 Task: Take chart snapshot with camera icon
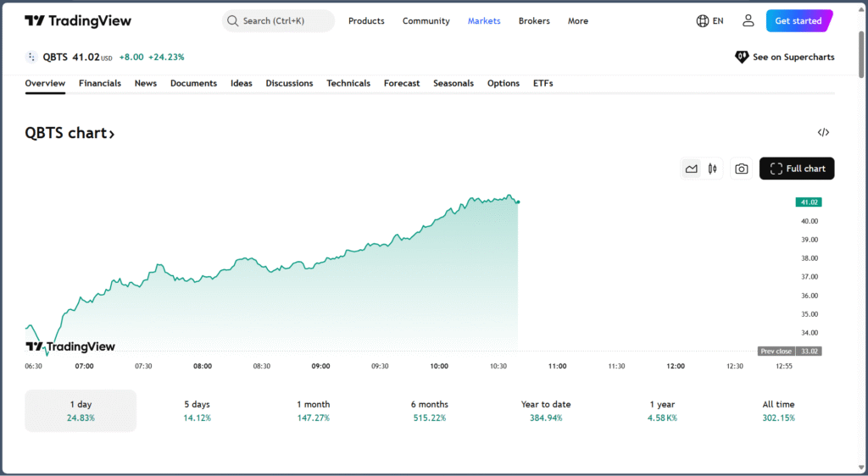pyautogui.click(x=741, y=169)
